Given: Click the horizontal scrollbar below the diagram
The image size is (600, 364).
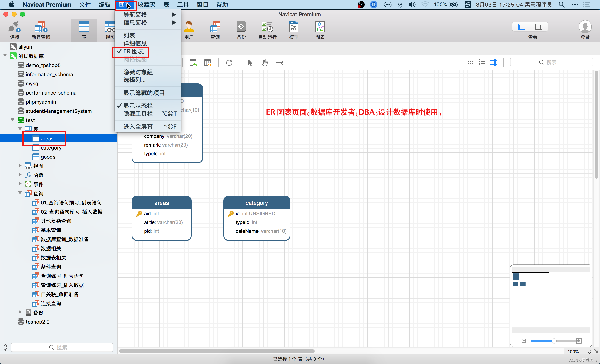Looking at the screenshot, I should 217,351.
